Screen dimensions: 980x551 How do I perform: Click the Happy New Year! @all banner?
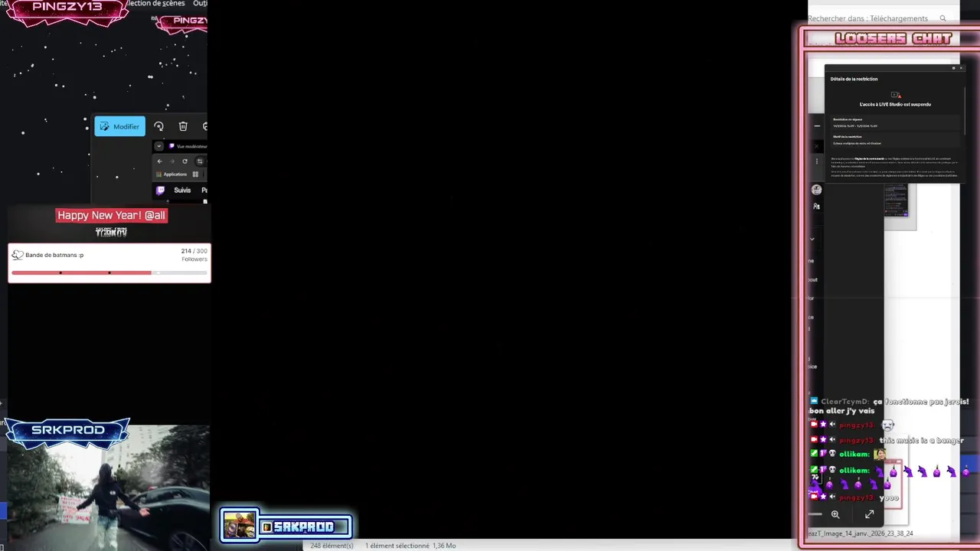tap(111, 215)
